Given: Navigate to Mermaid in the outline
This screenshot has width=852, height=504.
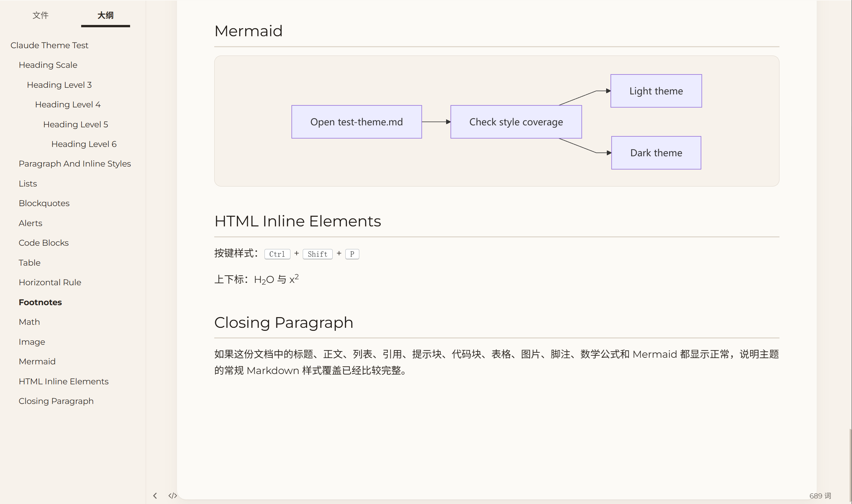Looking at the screenshot, I should (x=37, y=361).
